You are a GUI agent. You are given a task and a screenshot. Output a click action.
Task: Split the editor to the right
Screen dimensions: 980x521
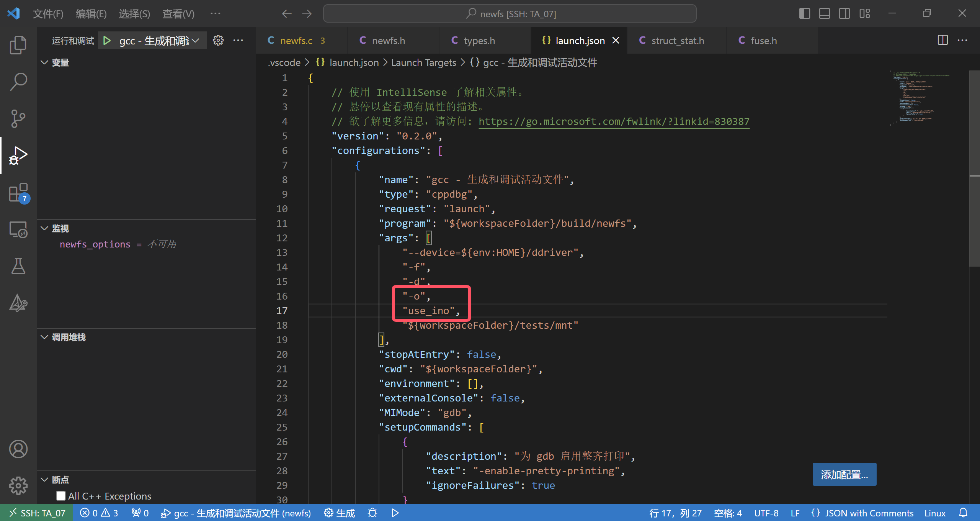click(943, 40)
